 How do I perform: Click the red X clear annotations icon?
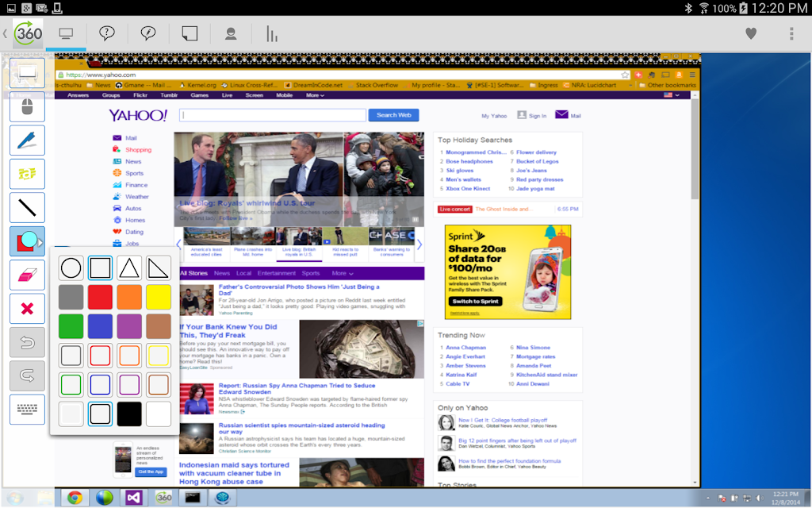[x=27, y=309]
